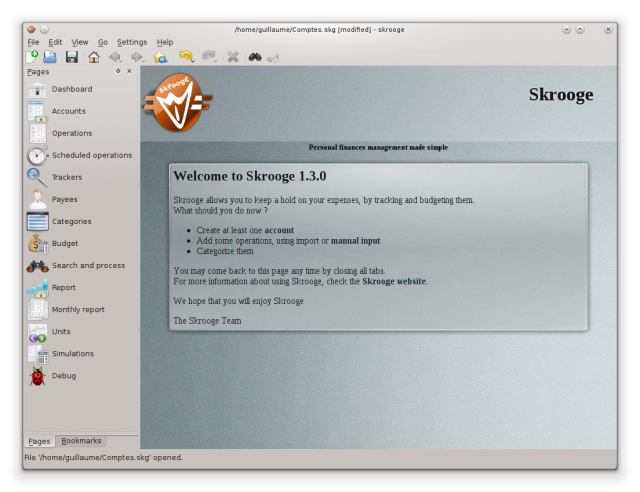Float the Pages dock panel
Viewport: 640px width, 492px height.
(x=118, y=71)
